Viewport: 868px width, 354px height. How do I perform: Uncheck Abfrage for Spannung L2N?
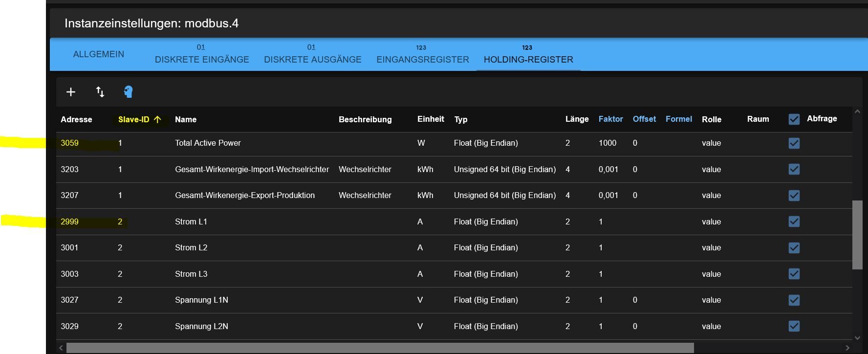point(794,326)
